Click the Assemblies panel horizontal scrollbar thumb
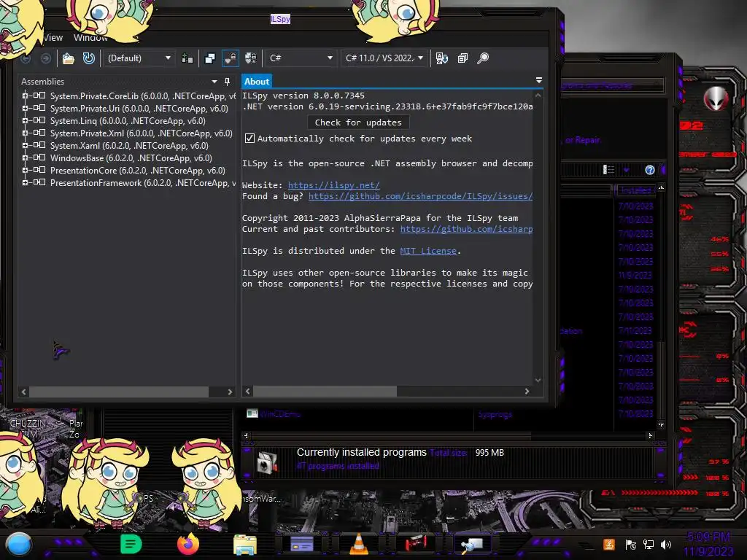The height and width of the screenshot is (560, 747). point(119,392)
